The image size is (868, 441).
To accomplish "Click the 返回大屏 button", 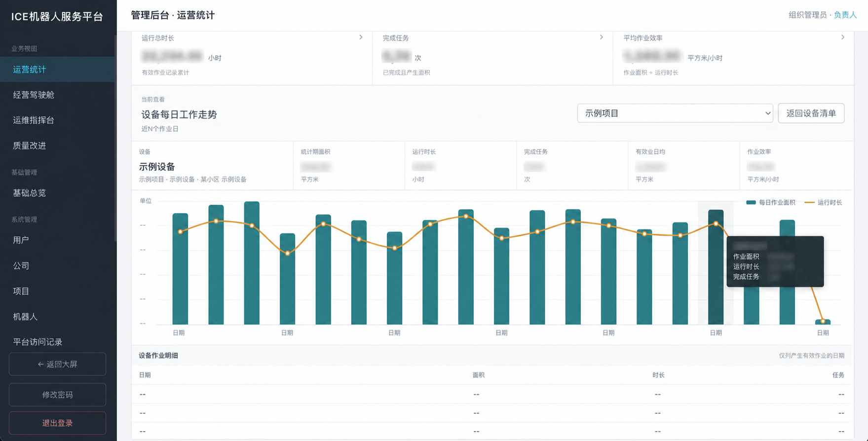I will [57, 364].
